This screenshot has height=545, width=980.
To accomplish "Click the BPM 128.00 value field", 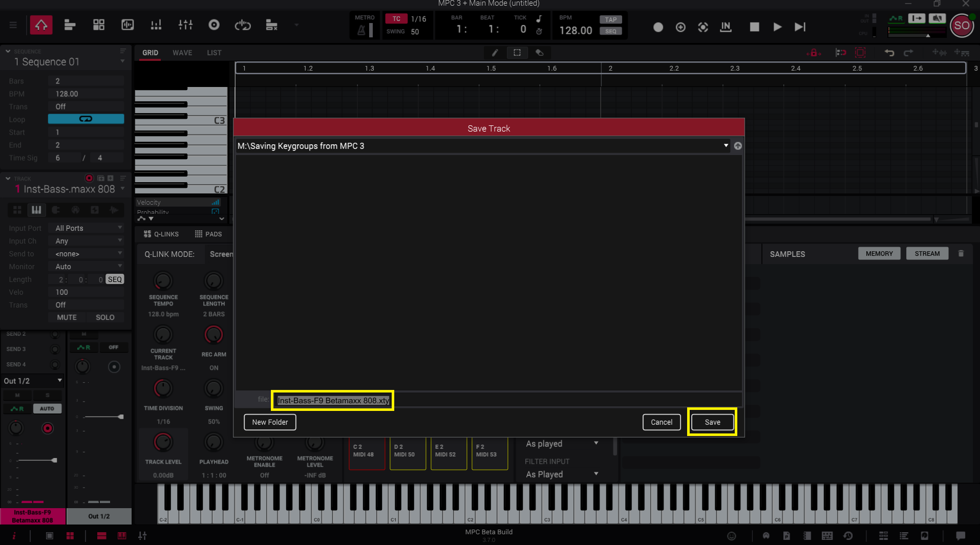I will coord(576,30).
